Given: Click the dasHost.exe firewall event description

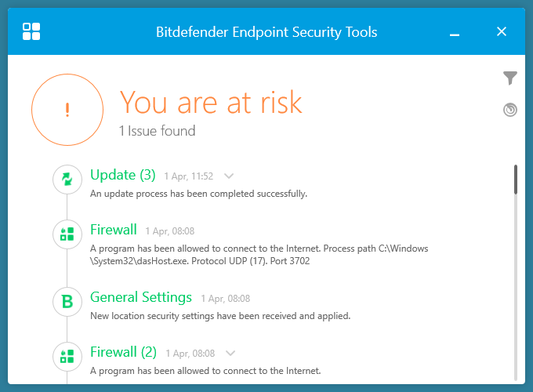Looking at the screenshot, I should tap(259, 254).
